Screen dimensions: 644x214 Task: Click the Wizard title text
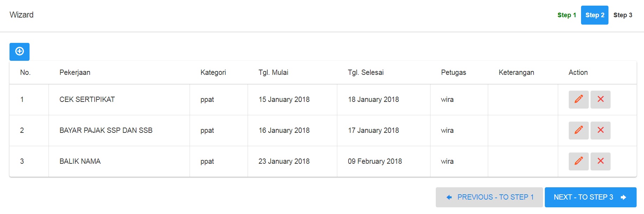[21, 15]
